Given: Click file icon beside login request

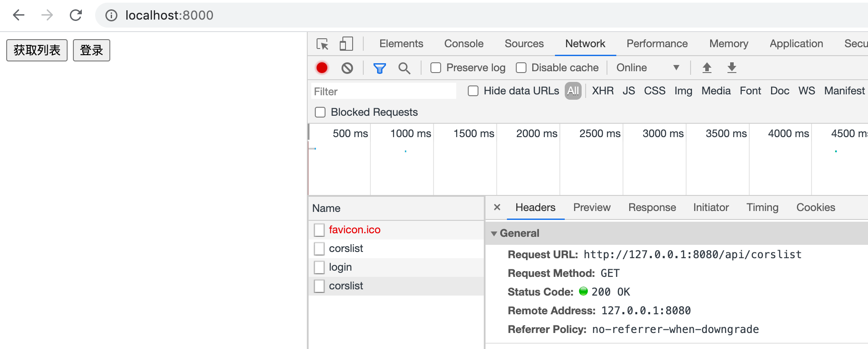Looking at the screenshot, I should pos(319,268).
